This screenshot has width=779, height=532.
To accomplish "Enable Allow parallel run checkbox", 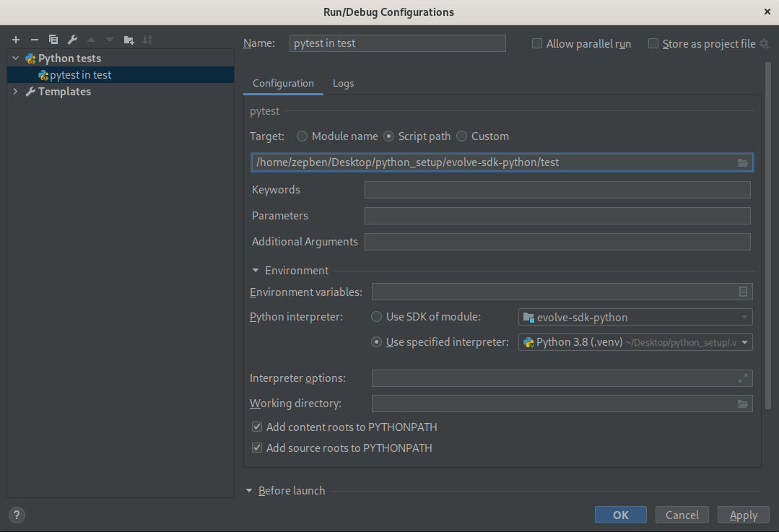I will [x=537, y=43].
